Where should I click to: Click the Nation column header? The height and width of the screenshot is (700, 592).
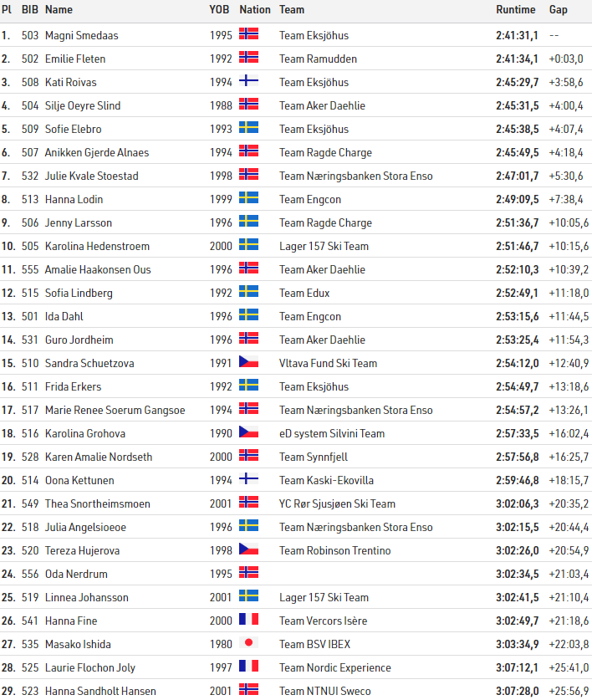255,10
